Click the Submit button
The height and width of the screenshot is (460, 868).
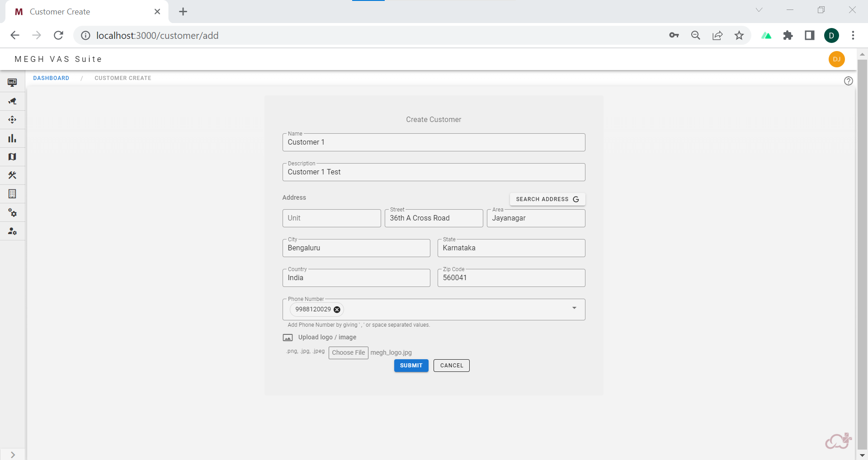(x=411, y=366)
